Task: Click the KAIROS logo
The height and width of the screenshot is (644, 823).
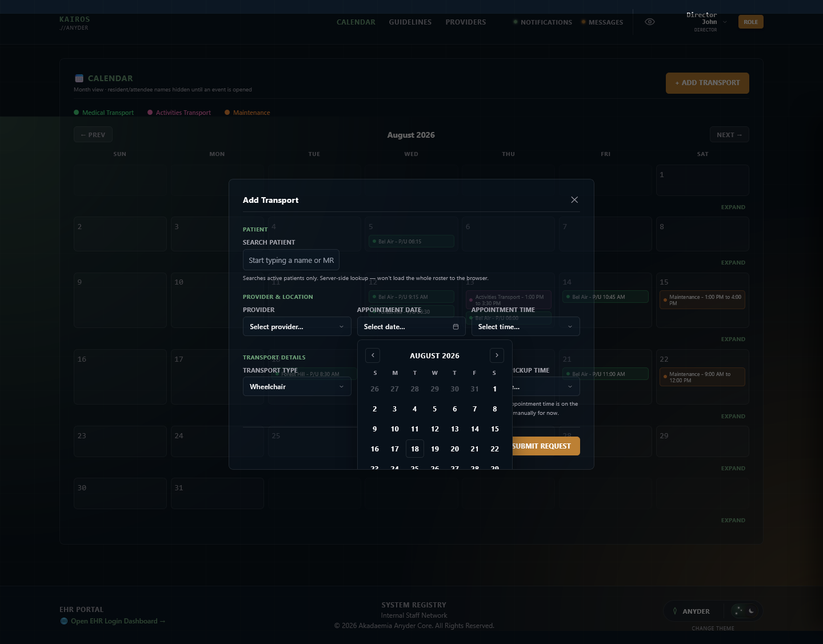Action: point(75,23)
